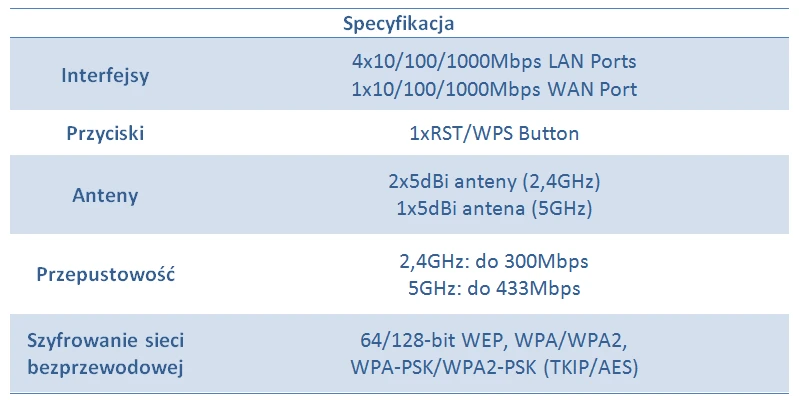Click the Specyfikacja table header
This screenshot has width=799, height=400.
click(399, 22)
